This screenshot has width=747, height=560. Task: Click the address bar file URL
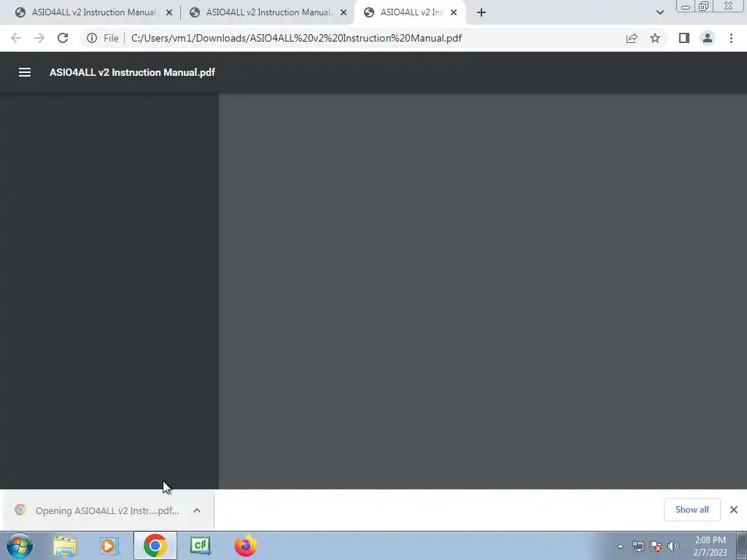click(x=296, y=38)
